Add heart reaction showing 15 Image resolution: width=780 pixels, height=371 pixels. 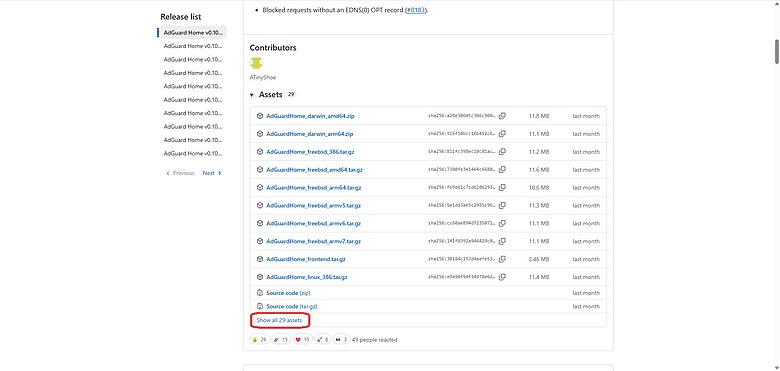tap(302, 340)
